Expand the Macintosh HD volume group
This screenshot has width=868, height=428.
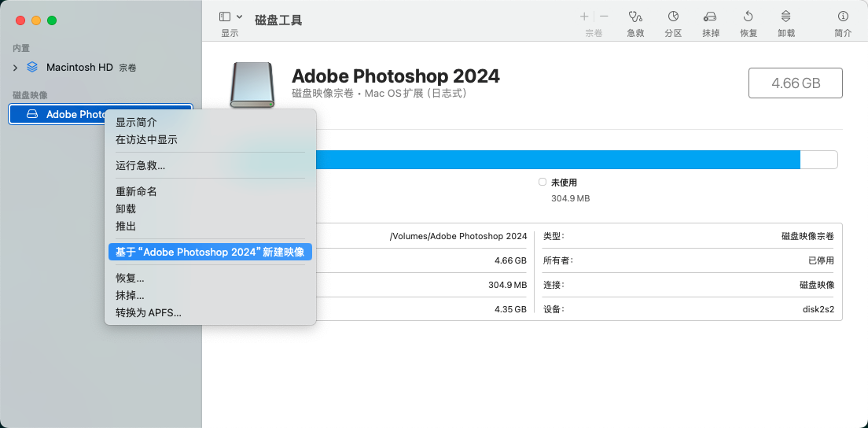(x=16, y=68)
